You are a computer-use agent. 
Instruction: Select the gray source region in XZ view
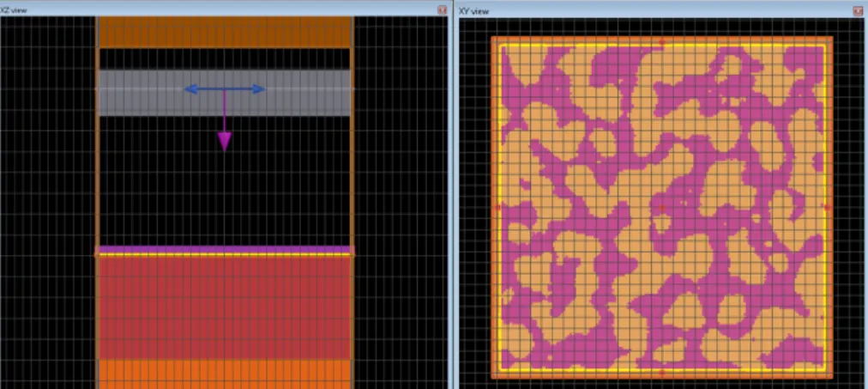click(224, 93)
